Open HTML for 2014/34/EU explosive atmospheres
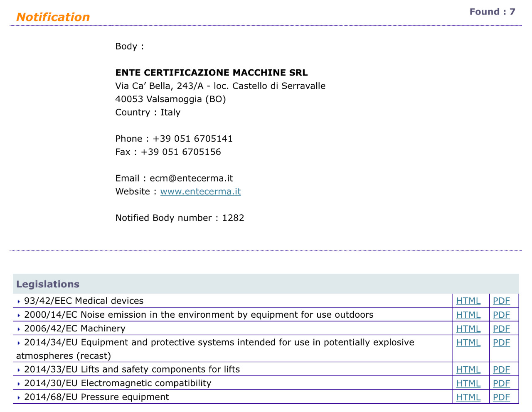 [468, 343]
